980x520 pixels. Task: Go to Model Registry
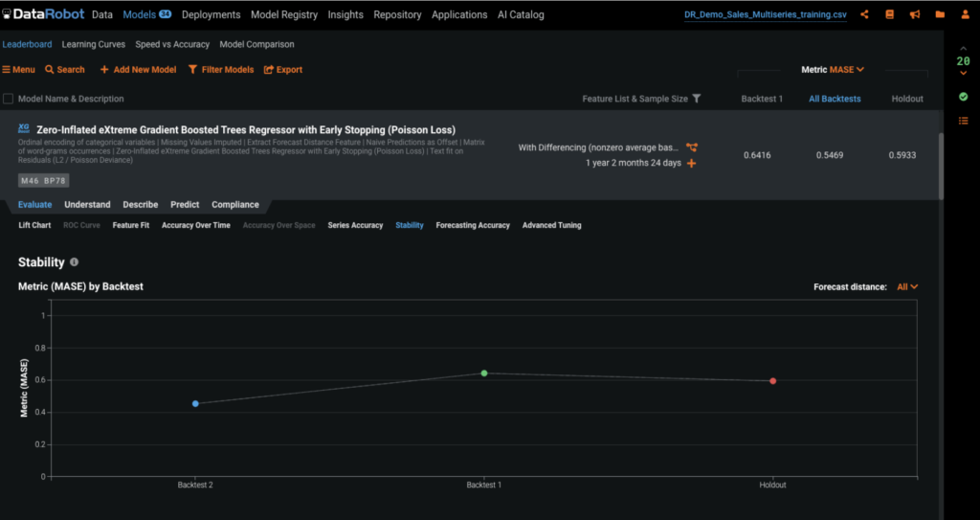[283, 14]
